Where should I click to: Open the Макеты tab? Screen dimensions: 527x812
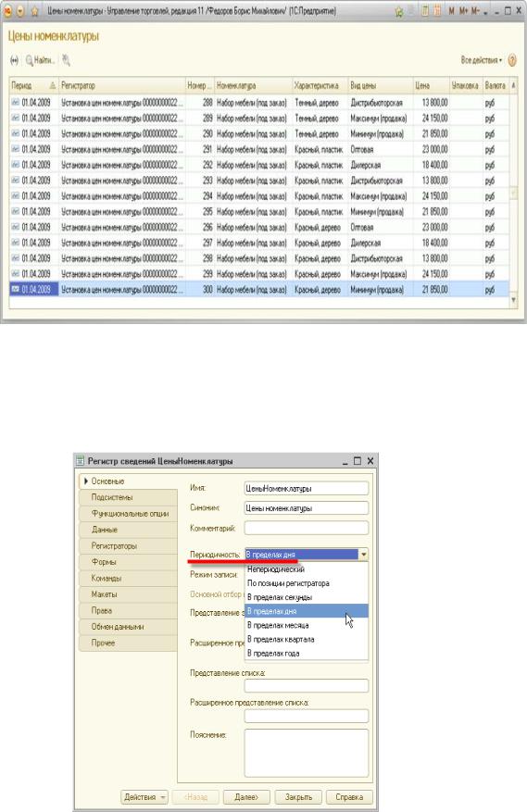point(128,594)
